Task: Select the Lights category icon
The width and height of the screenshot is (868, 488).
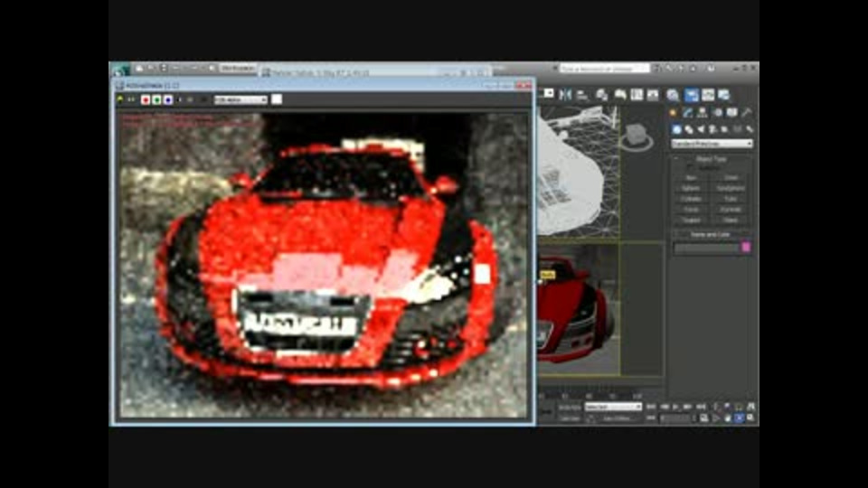Action: tap(701, 129)
